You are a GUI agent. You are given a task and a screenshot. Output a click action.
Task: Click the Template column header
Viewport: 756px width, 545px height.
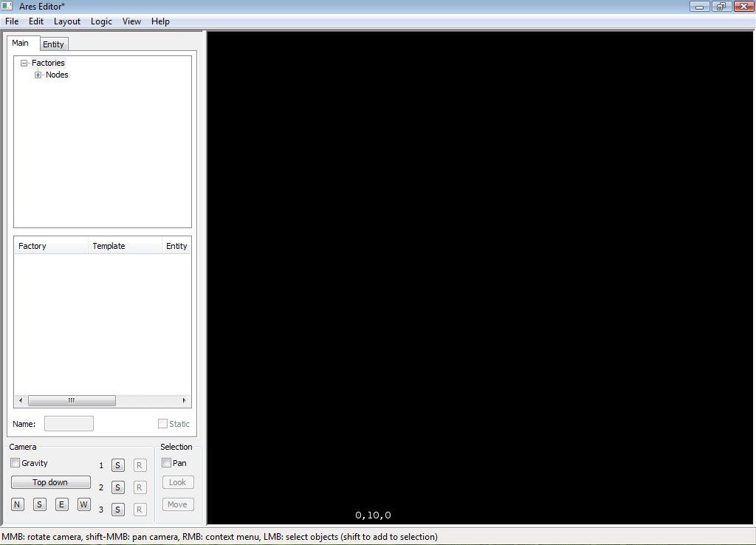(109, 246)
